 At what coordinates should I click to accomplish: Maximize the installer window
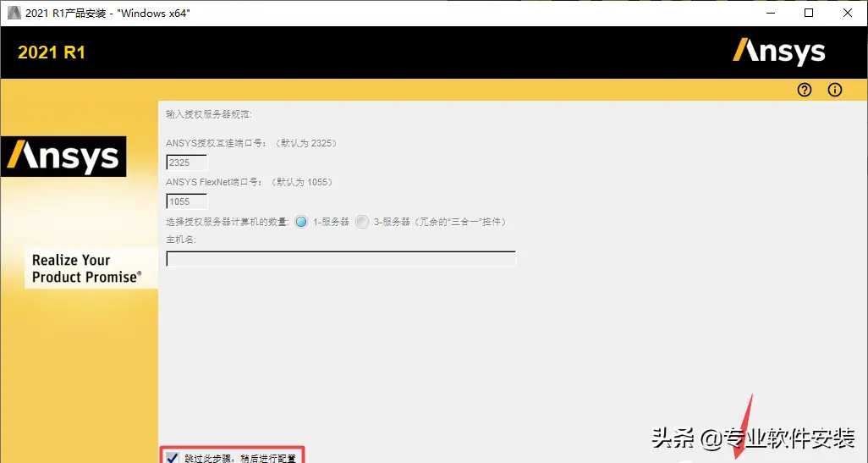(809, 13)
